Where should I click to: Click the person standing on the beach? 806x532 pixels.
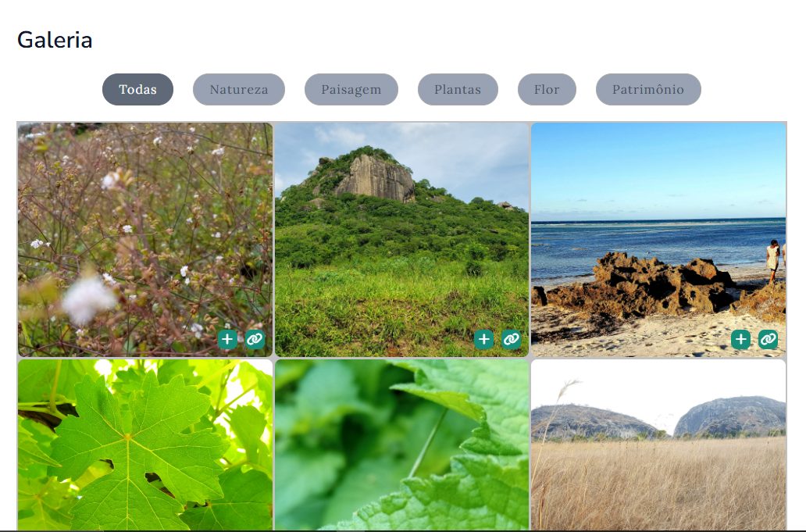click(x=772, y=259)
